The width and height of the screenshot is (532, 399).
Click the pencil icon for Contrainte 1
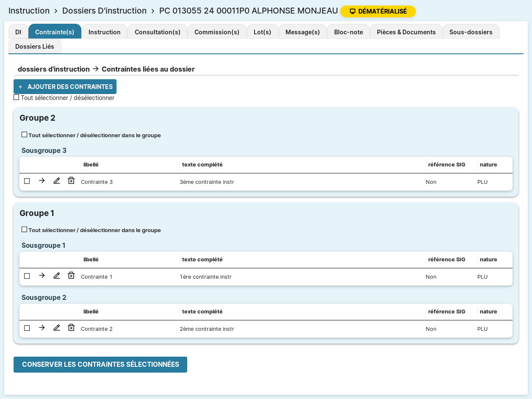click(56, 276)
